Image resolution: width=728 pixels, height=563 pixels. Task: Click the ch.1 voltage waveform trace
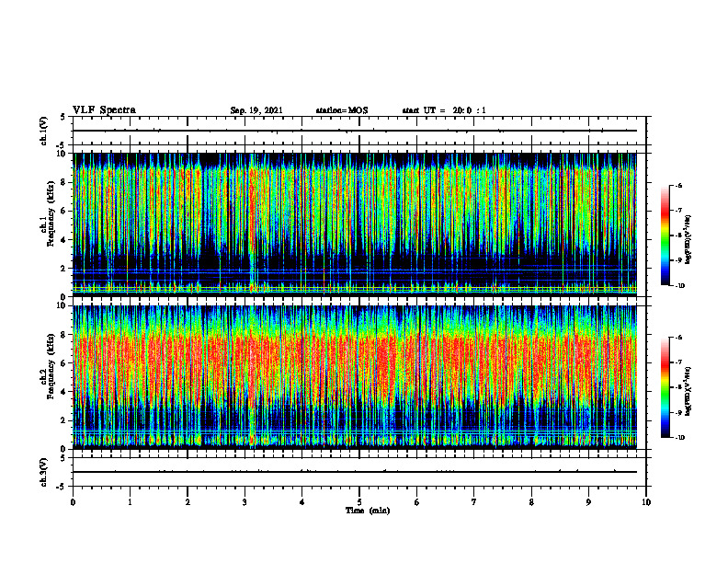pyautogui.click(x=355, y=131)
